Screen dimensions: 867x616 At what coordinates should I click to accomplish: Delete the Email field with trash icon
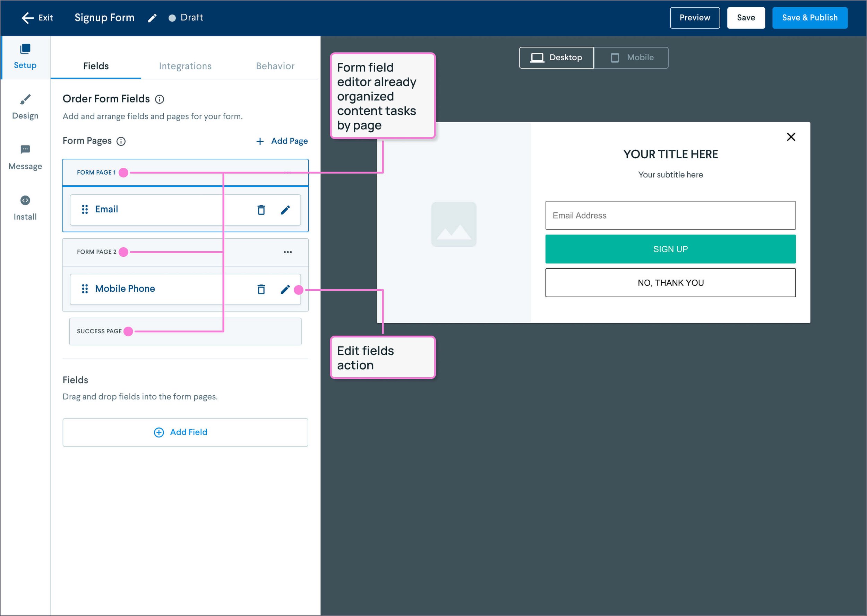[x=261, y=210]
